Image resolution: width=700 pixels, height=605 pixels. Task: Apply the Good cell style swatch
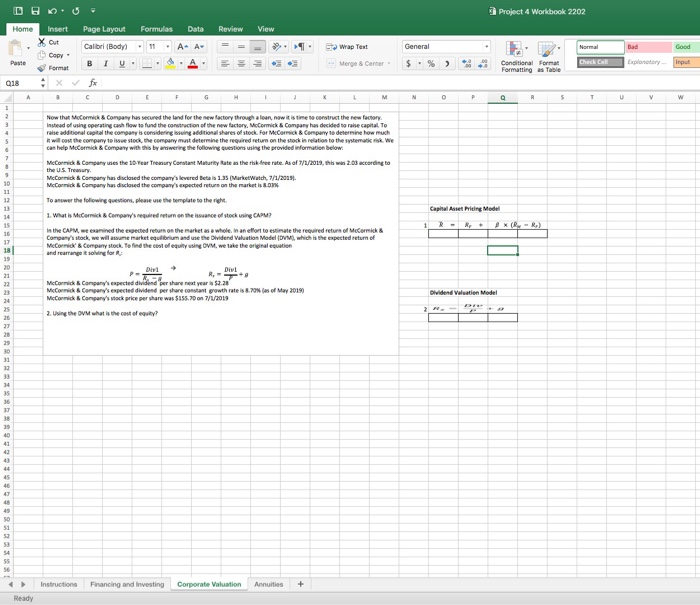tap(687, 47)
